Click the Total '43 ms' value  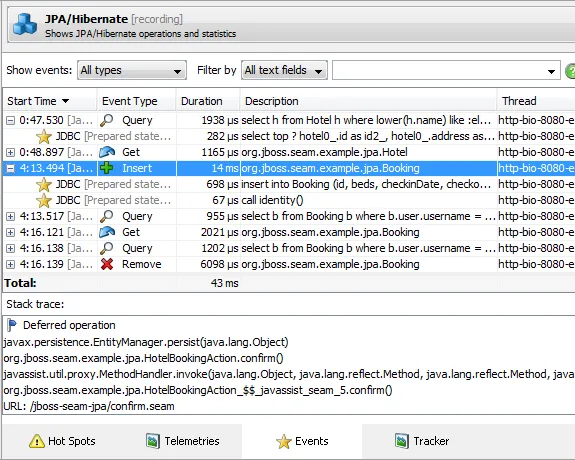[224, 283]
